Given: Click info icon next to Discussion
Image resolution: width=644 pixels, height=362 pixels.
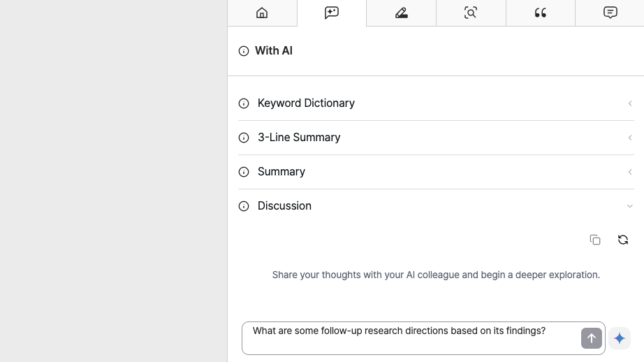Looking at the screenshot, I should tap(244, 206).
